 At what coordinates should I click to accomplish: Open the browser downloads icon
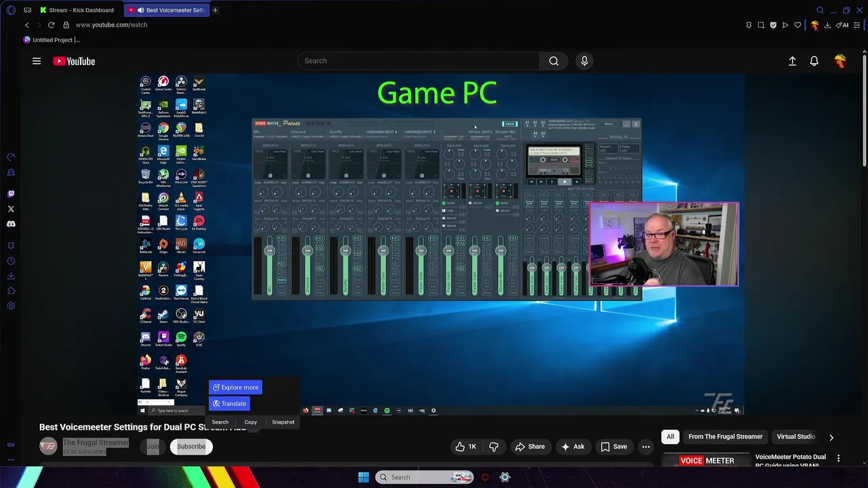click(827, 25)
